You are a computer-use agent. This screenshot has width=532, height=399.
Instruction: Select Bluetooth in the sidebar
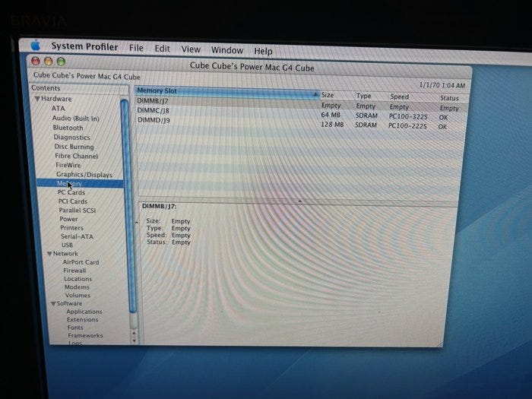click(68, 128)
